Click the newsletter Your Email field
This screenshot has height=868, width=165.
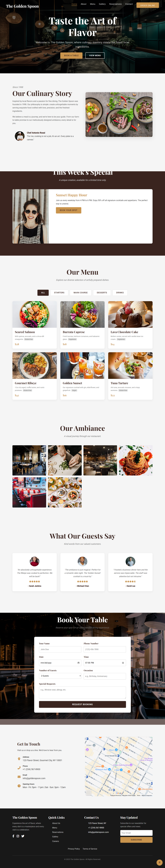coord(136,833)
